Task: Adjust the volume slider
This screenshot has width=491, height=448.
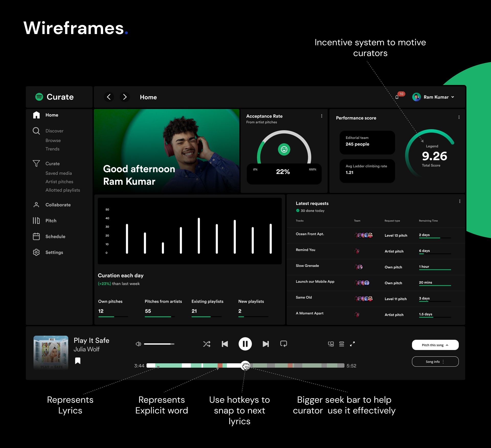Action: (x=159, y=344)
